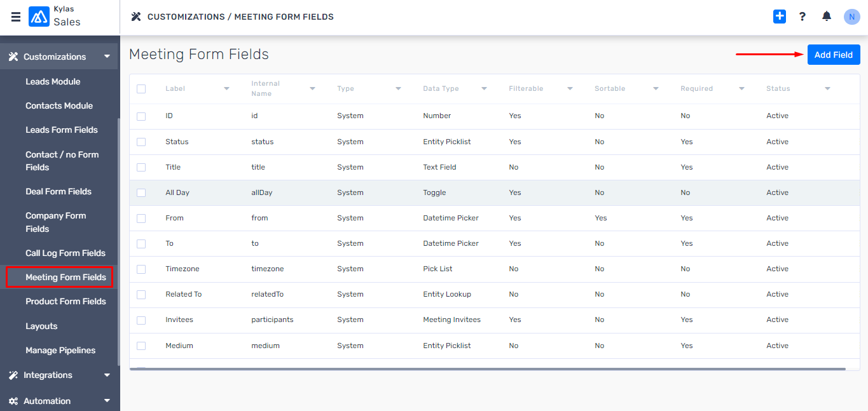868x411 pixels.
Task: Check the Title row checkbox
Action: (x=141, y=167)
